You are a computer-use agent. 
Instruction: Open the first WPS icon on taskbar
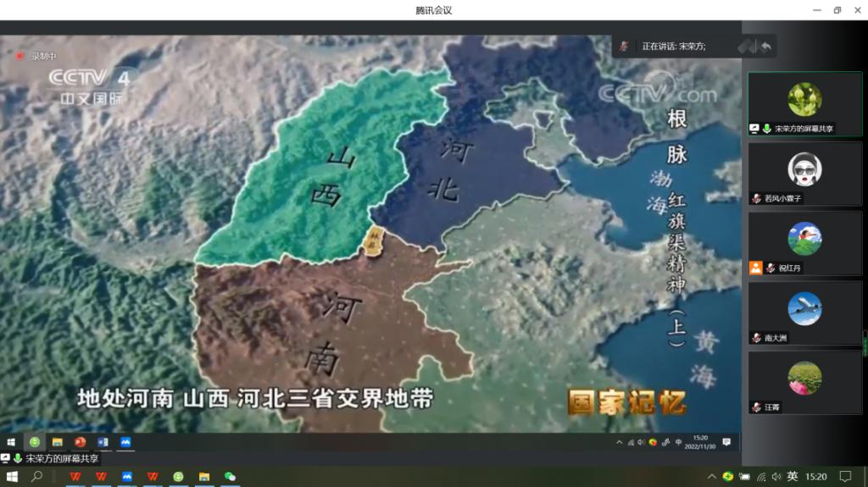coord(75,477)
